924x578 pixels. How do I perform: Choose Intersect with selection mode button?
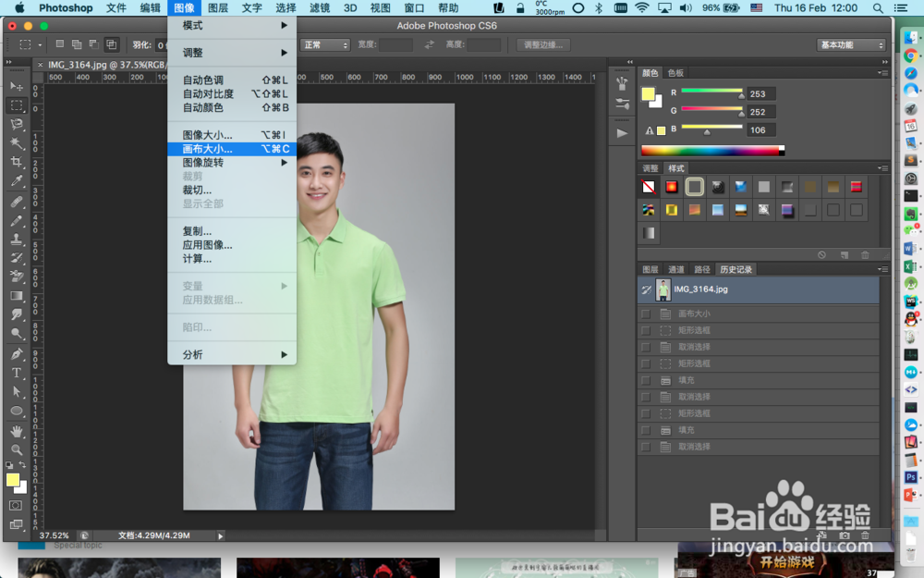coord(111,44)
